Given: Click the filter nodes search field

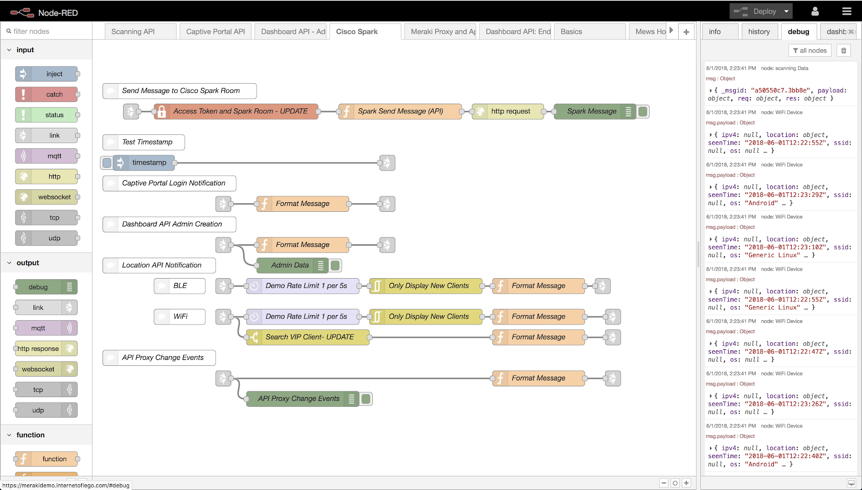Looking at the screenshot, I should coord(46,31).
